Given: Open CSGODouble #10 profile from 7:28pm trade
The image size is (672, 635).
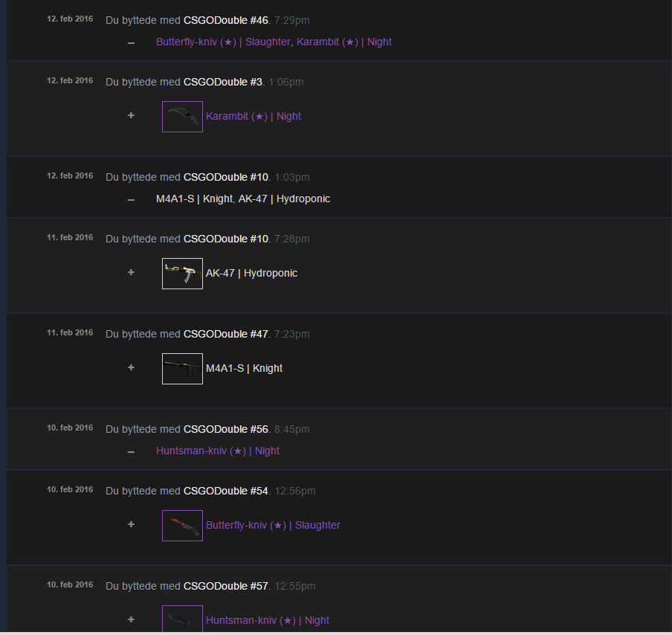Looking at the screenshot, I should (x=225, y=239).
